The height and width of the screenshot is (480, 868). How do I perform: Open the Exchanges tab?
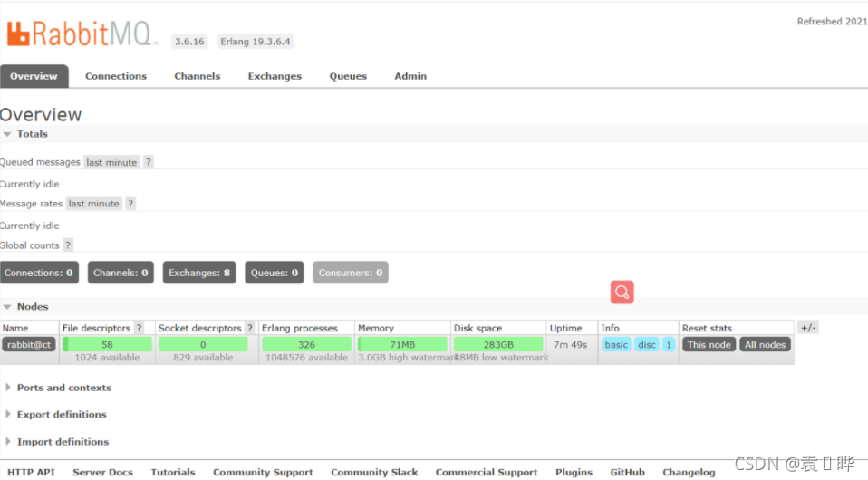tap(275, 76)
